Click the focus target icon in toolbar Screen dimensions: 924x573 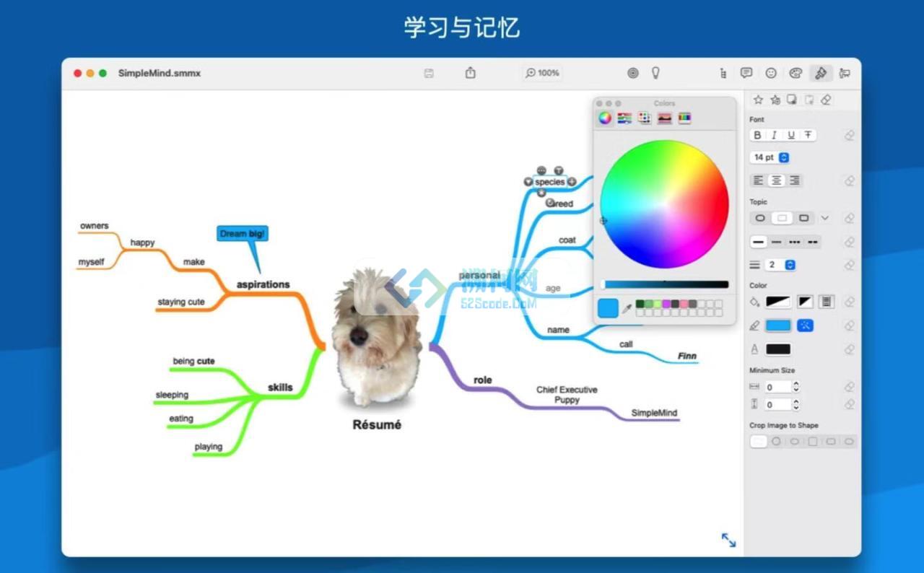[x=633, y=73]
